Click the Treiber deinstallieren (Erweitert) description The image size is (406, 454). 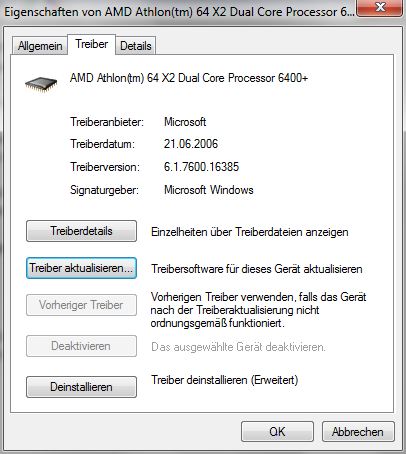click(x=225, y=380)
